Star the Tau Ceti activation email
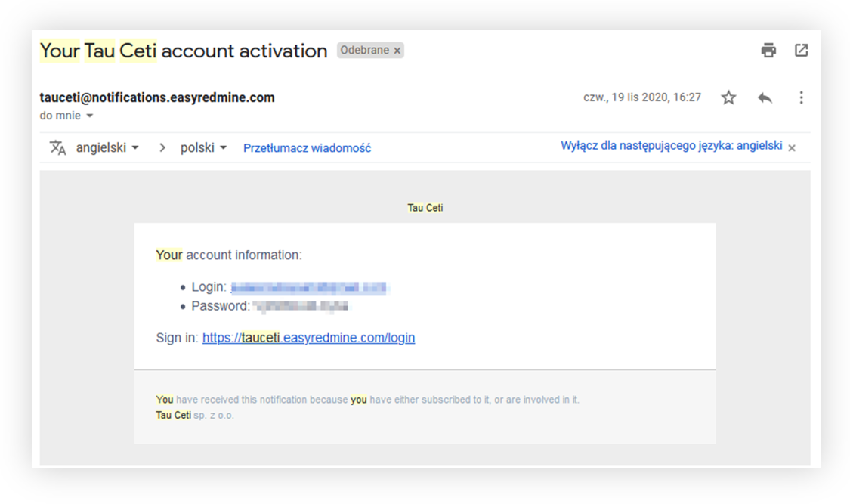Image resolution: width=850 pixels, height=504 pixels. coord(728,97)
